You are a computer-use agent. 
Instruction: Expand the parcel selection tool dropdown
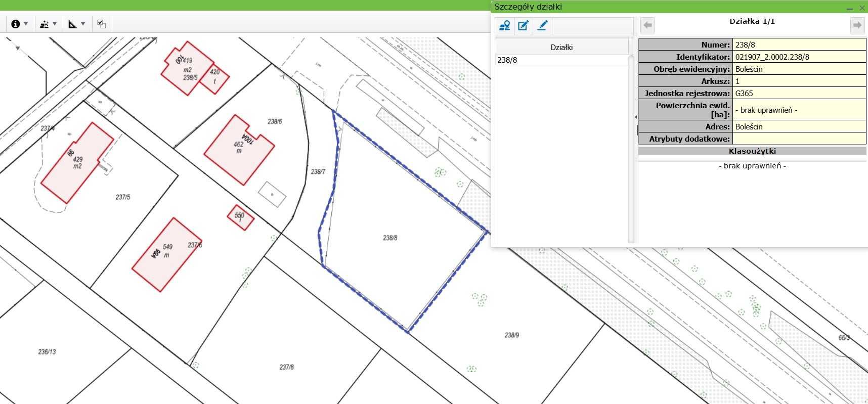point(55,24)
